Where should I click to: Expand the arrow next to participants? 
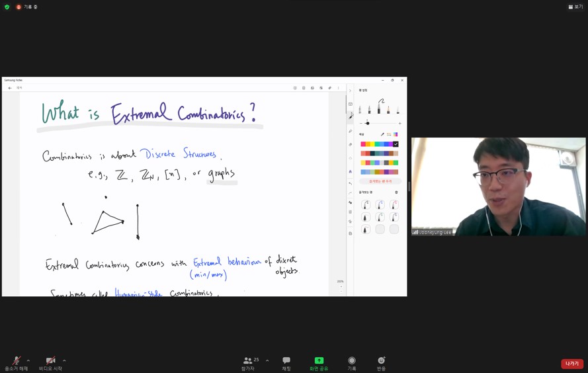coord(267,360)
